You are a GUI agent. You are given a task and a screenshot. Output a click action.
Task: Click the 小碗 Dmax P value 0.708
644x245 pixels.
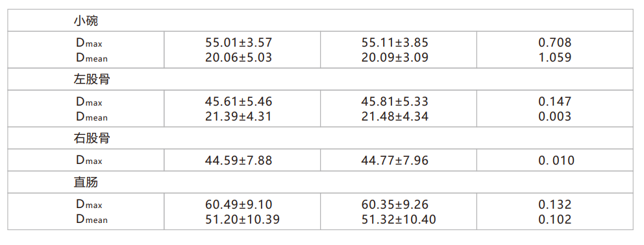555,43
